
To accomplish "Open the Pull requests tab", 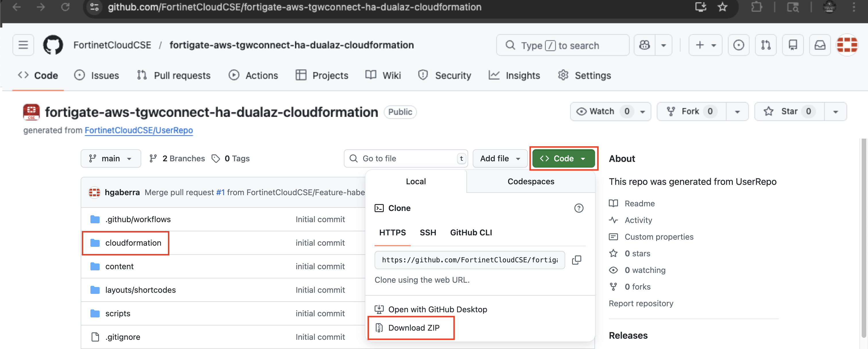I will (x=174, y=75).
